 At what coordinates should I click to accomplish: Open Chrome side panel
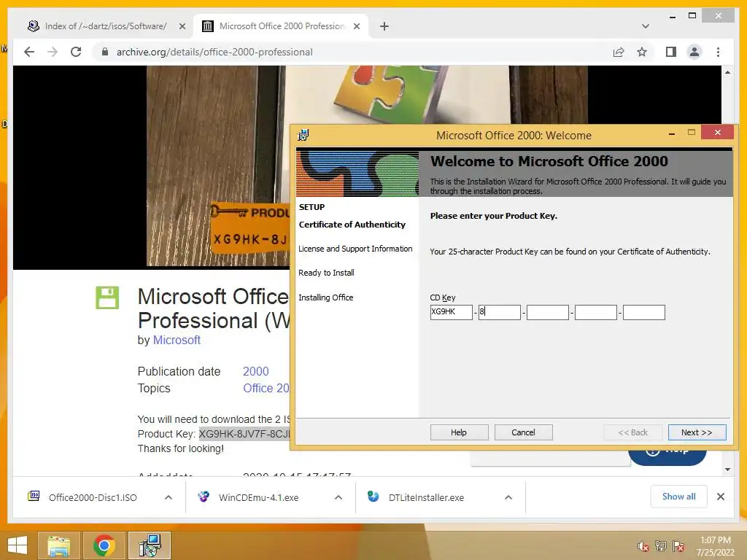coord(671,52)
